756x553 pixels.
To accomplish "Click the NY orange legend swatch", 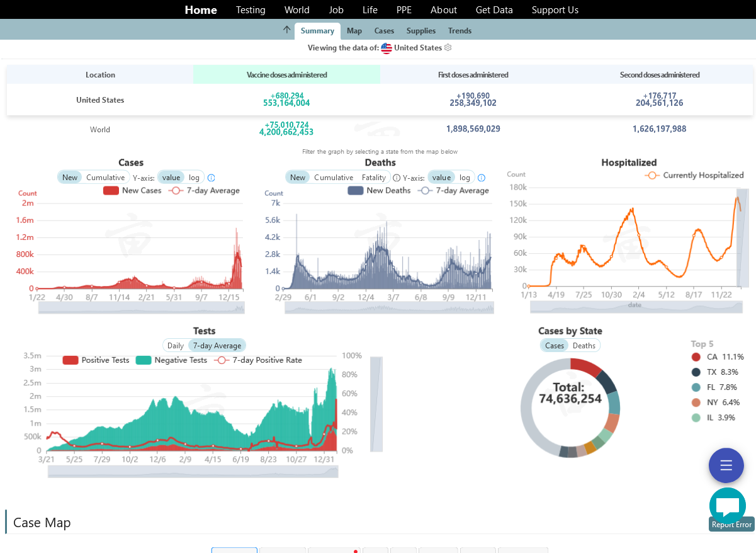I will tap(696, 402).
